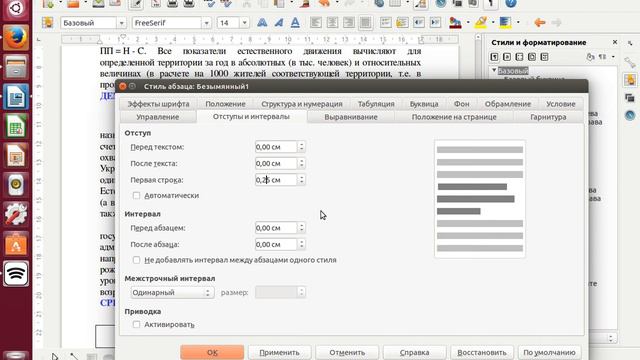Screen dimensions: 640x360
Task: Toggle bulleted list in Writer toolbar
Action: pos(402,22)
